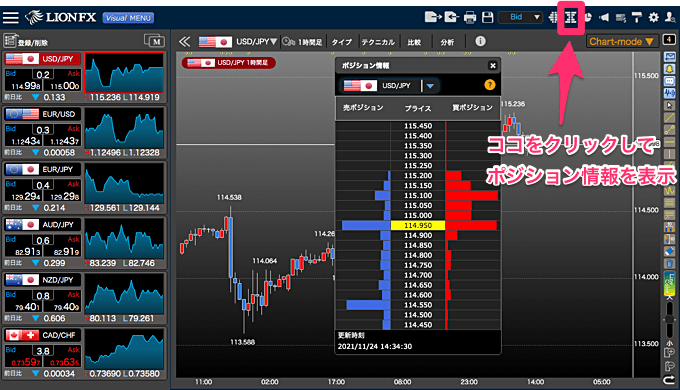Toggle the M mode button above rate list
The image size is (680, 390).
coord(154,41)
